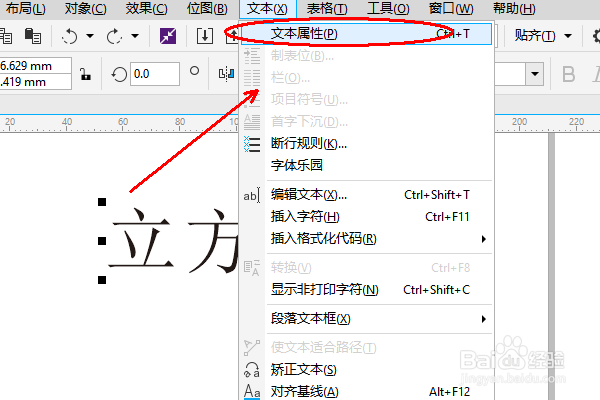Click the redo arrow icon
Viewport: 600px width, 400px height.
tap(114, 36)
